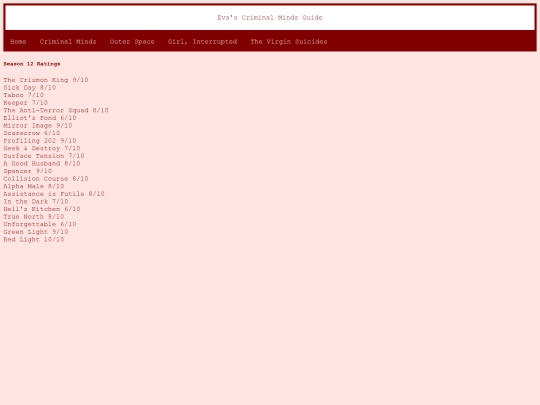Select Green Light 9/10 entry
Screen dimensions: 540x405
coord(36,231)
